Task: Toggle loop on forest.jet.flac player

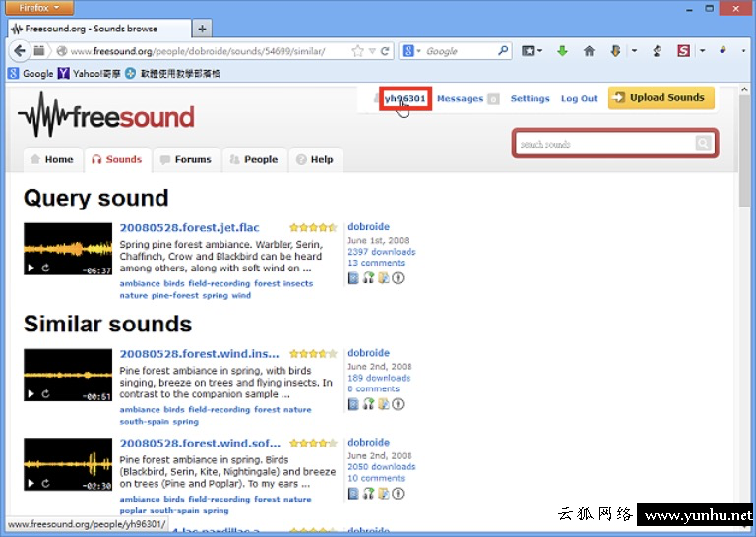Action: pyautogui.click(x=45, y=268)
